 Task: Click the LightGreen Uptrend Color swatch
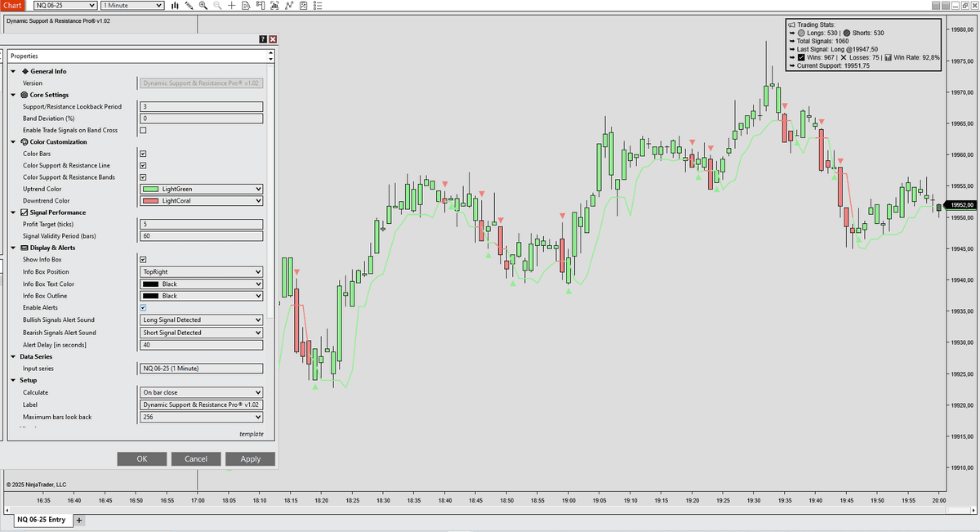coord(151,189)
